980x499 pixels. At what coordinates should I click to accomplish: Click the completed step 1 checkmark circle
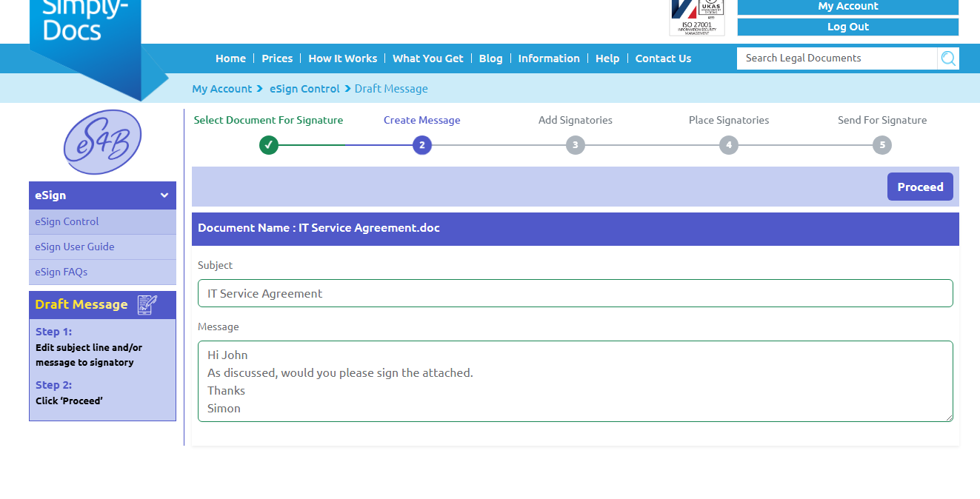tap(269, 145)
